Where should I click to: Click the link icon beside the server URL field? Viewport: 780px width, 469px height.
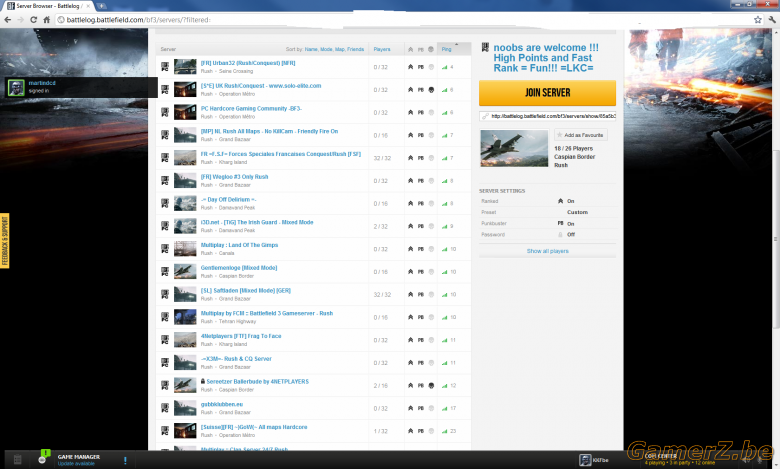485,116
